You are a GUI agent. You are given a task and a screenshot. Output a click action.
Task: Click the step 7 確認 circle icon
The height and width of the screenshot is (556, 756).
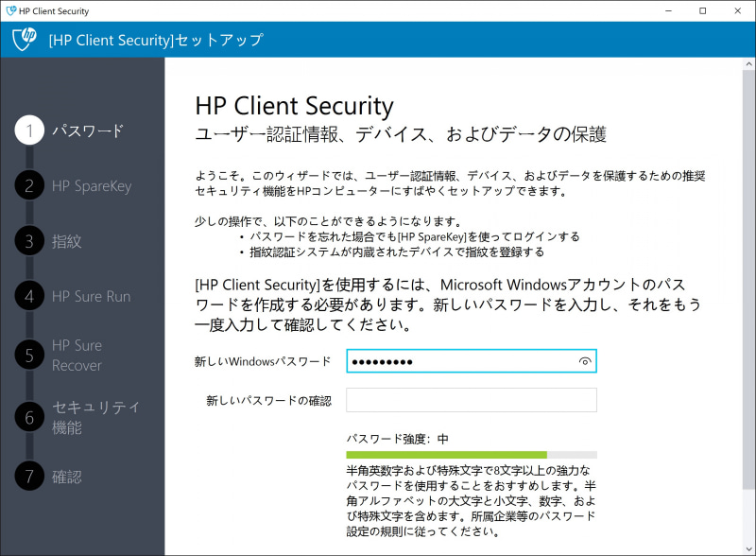(x=28, y=478)
